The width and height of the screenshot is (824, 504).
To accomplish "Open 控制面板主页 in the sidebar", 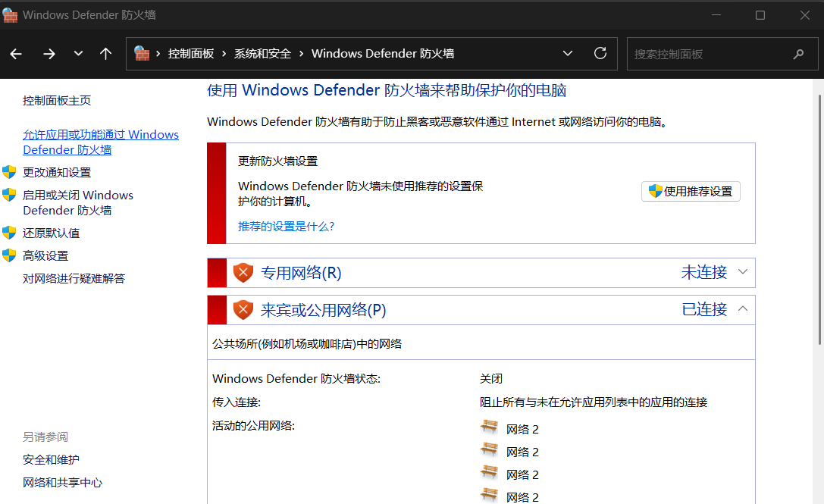I will [x=57, y=100].
